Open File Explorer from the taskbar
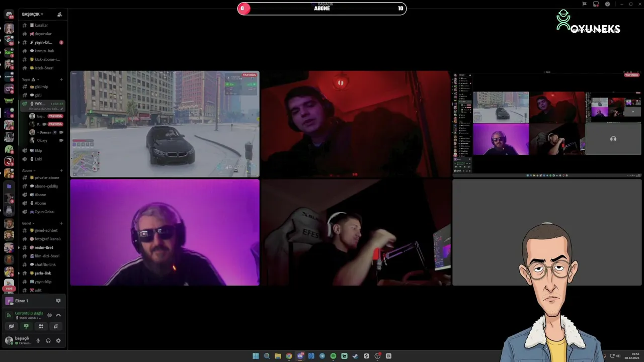The height and width of the screenshot is (362, 644). (278, 356)
